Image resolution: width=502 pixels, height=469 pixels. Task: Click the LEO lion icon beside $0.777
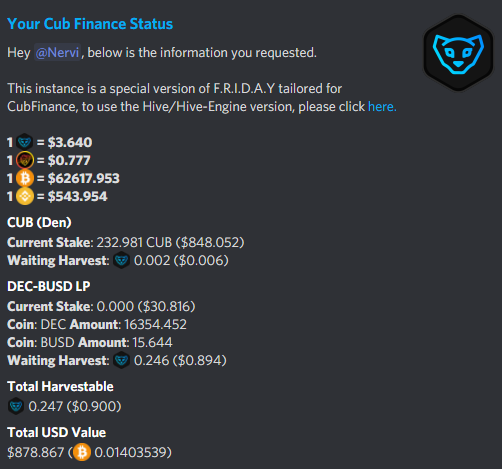pos(25,160)
